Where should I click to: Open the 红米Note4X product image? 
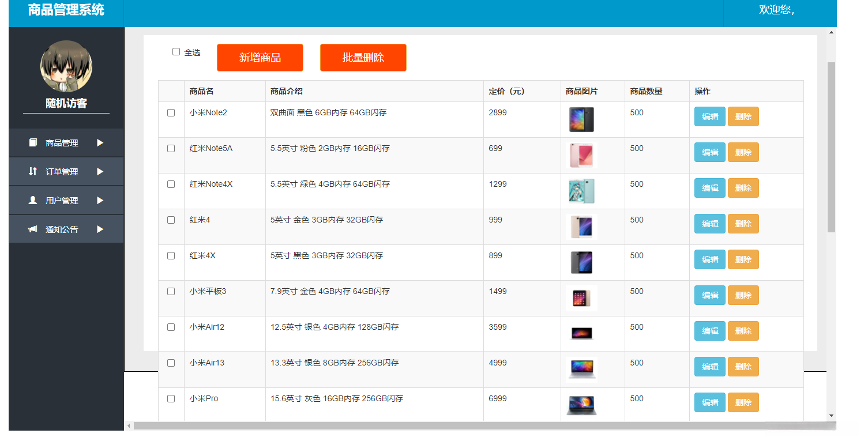point(581,191)
